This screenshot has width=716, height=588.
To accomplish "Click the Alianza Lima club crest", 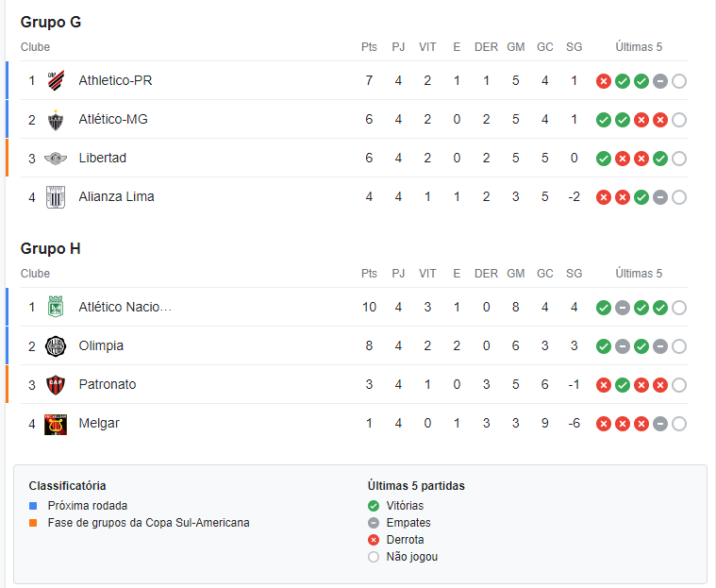I will tap(56, 197).
